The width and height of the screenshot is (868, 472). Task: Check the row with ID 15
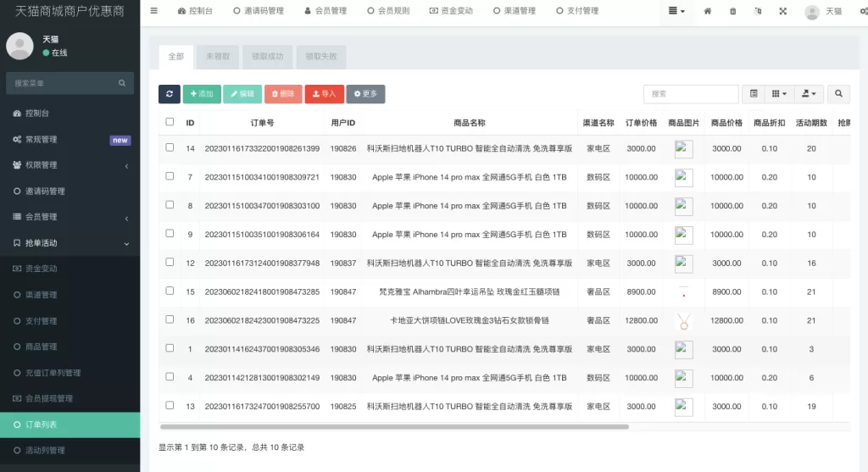pos(170,291)
